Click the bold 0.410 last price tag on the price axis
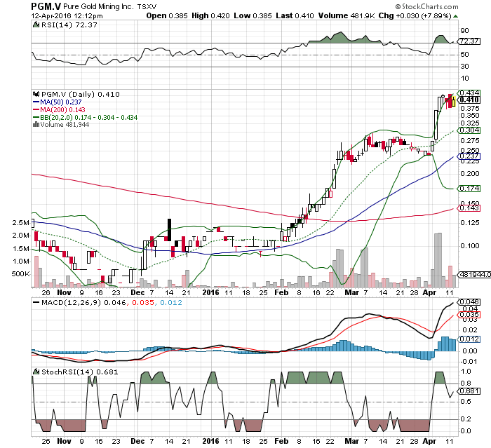This screenshot has height=448, width=491. pyautogui.click(x=469, y=100)
